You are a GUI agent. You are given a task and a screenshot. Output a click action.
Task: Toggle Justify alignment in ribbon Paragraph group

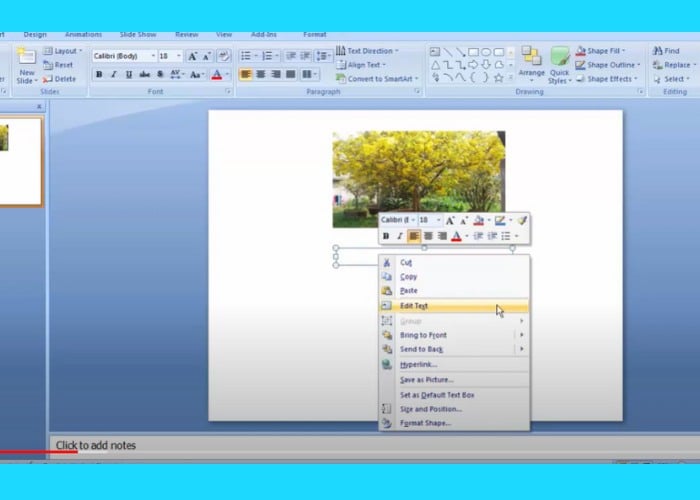291,74
